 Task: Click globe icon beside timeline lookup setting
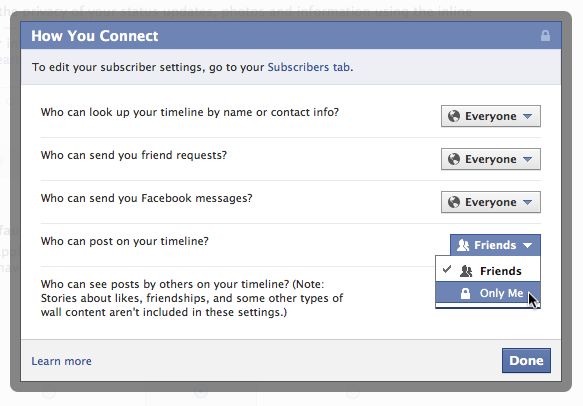click(x=454, y=116)
